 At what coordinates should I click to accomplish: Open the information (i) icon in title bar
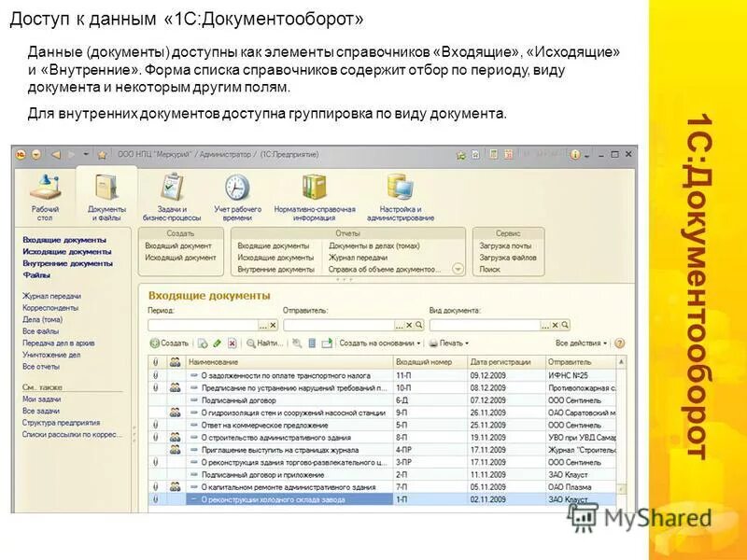(x=575, y=155)
